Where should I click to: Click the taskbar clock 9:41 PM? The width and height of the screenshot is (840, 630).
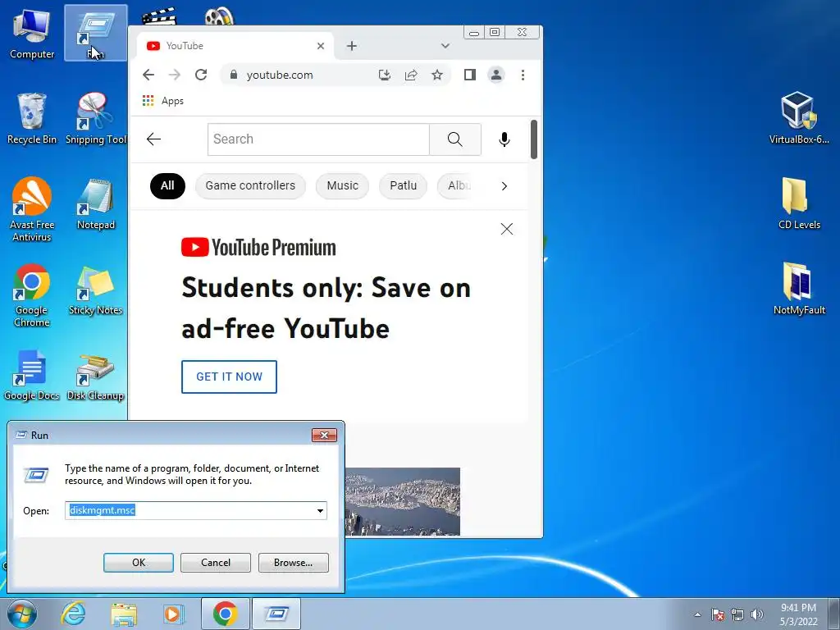pos(798,614)
